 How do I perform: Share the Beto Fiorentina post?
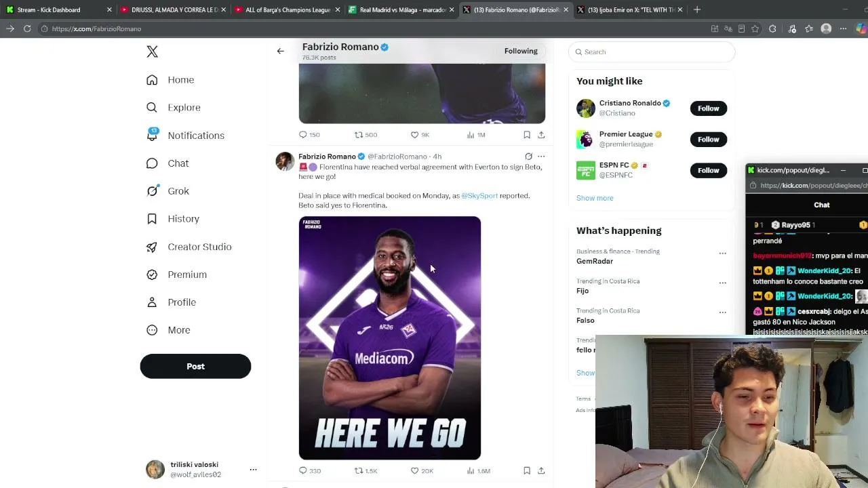[541, 470]
